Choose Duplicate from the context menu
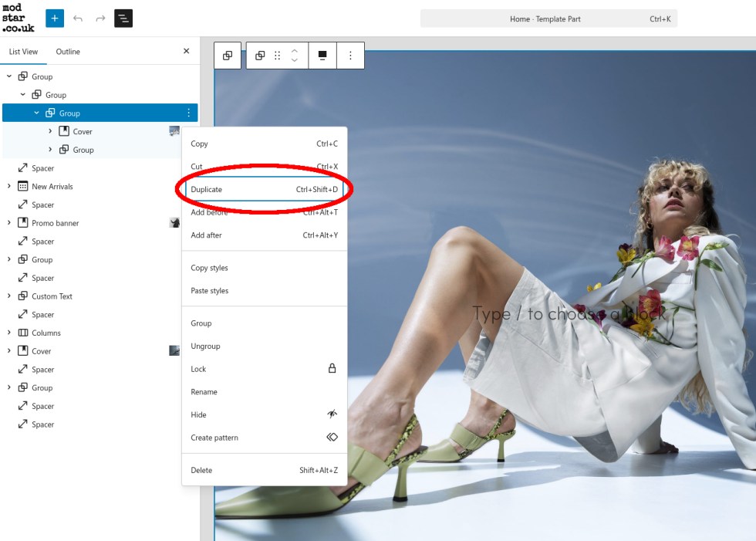The image size is (756, 541). 264,190
